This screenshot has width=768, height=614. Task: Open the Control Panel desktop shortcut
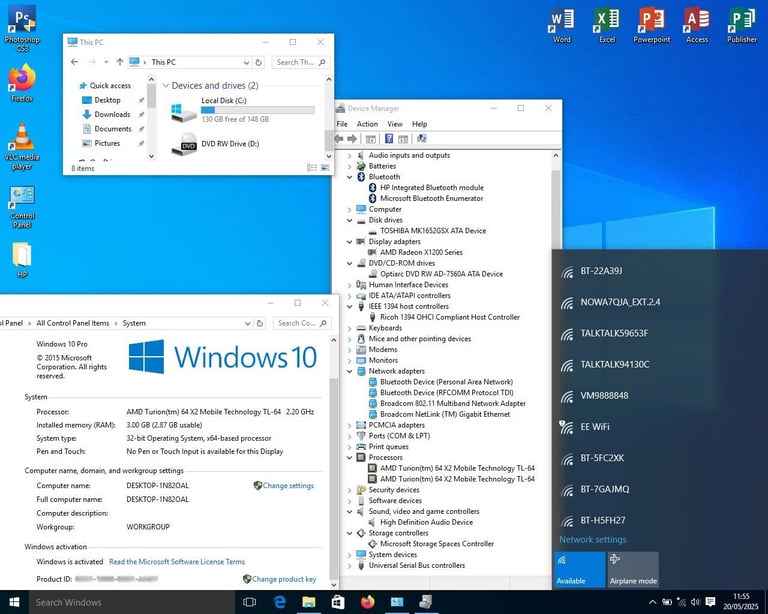point(22,207)
